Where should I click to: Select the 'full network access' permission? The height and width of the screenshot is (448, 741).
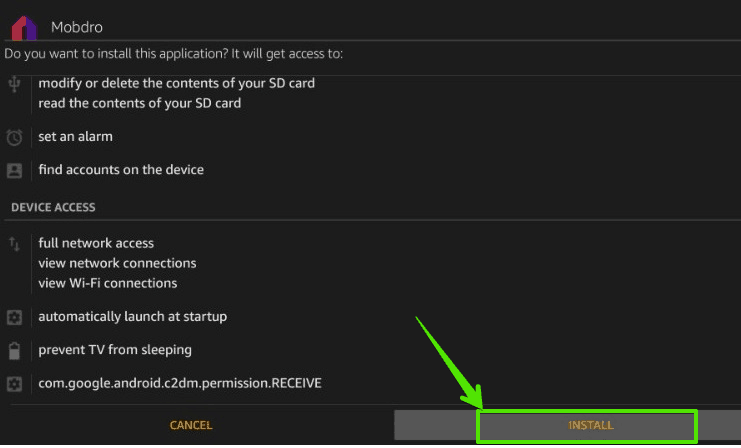96,243
